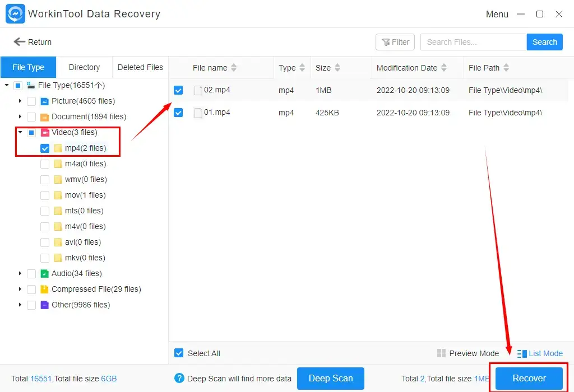
Task: Sort by Size column arrows
Action: pos(337,68)
